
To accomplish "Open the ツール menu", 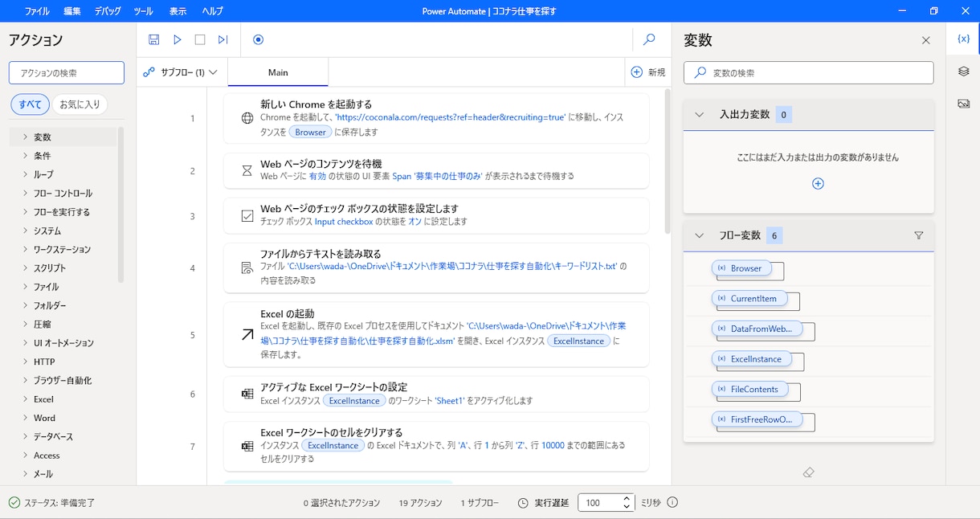I will (x=143, y=11).
